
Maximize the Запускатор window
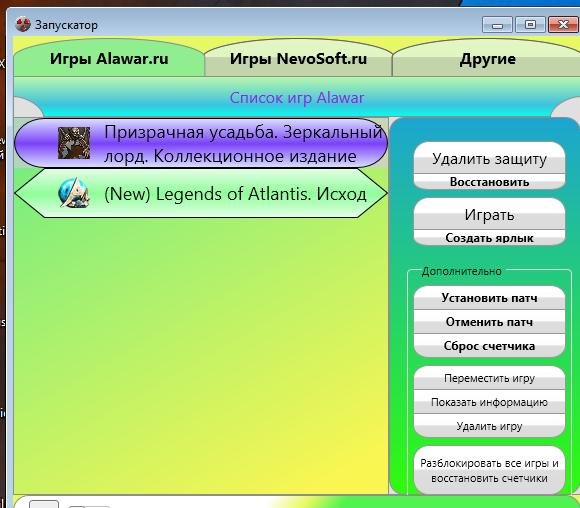[x=530, y=25]
